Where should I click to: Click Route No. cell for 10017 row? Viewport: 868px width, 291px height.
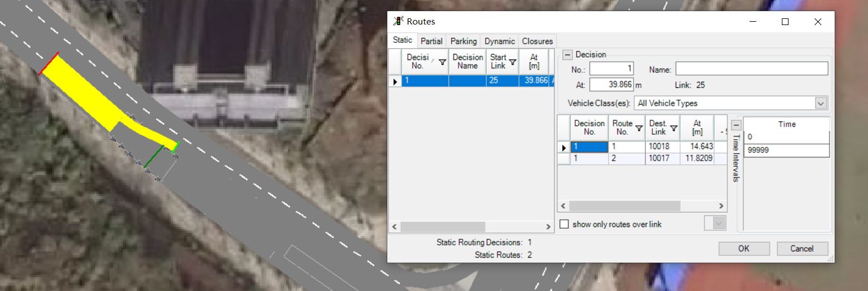627,159
